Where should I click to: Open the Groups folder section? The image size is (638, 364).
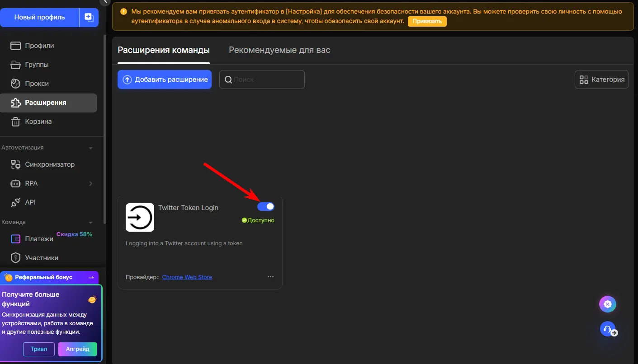(x=37, y=65)
